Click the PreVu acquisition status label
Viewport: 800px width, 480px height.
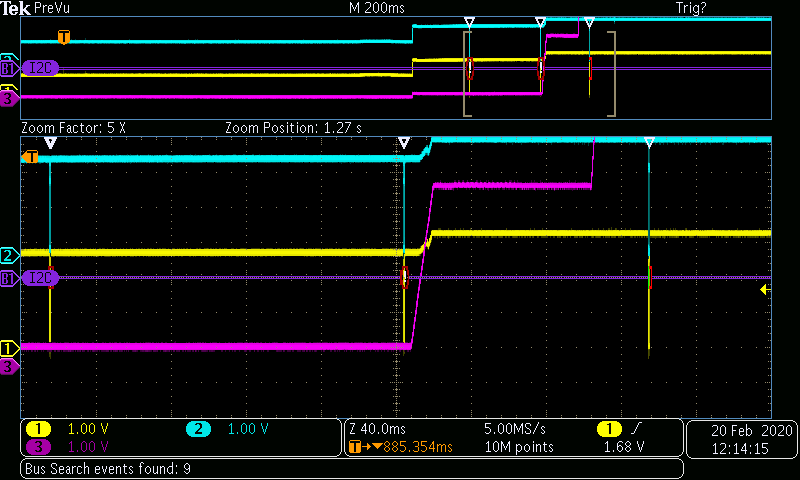coord(52,8)
